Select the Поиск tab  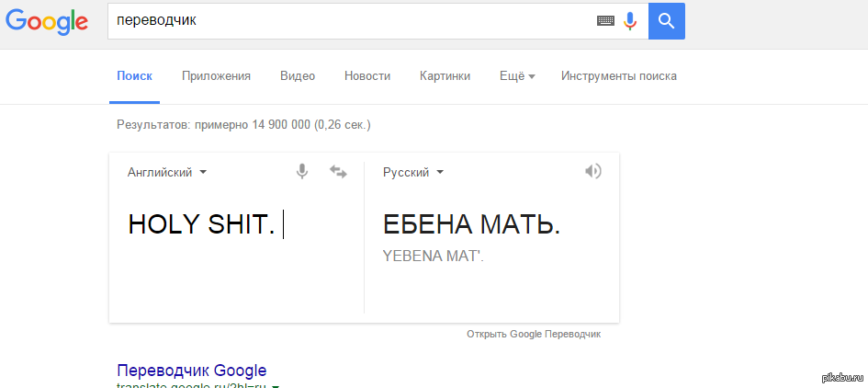[134, 76]
